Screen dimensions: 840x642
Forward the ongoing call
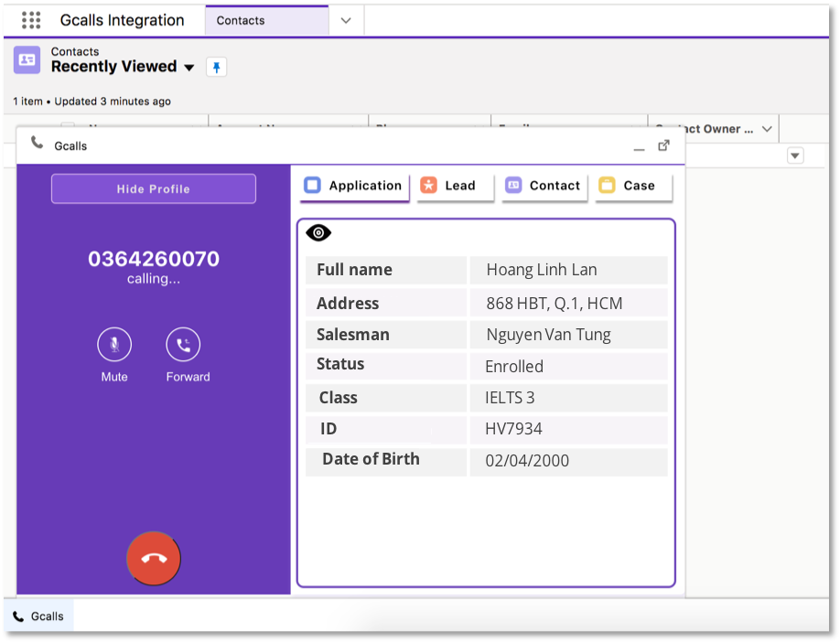click(183, 344)
